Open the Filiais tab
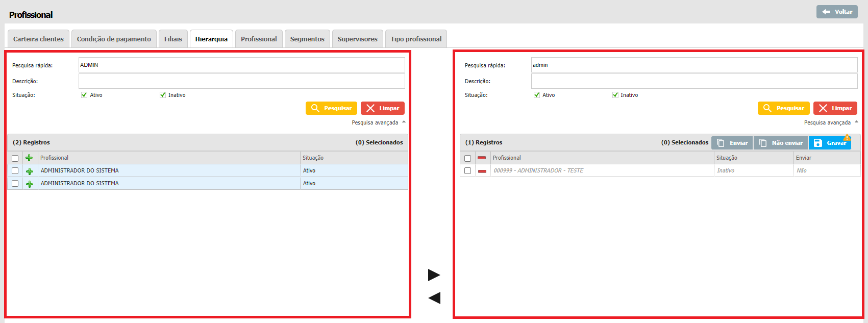 click(173, 39)
